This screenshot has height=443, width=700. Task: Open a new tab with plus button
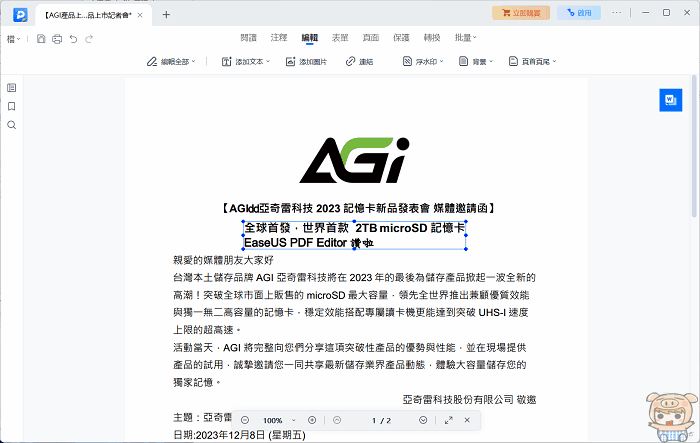166,15
